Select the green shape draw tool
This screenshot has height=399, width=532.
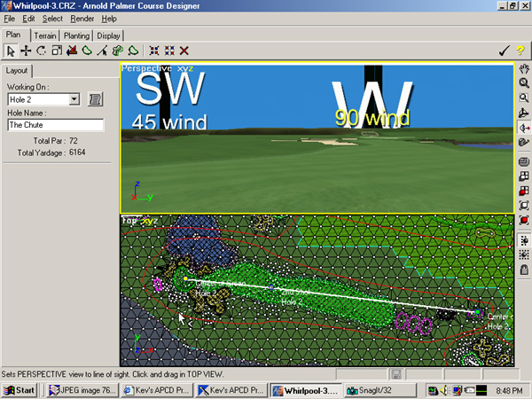pyautogui.click(x=87, y=51)
